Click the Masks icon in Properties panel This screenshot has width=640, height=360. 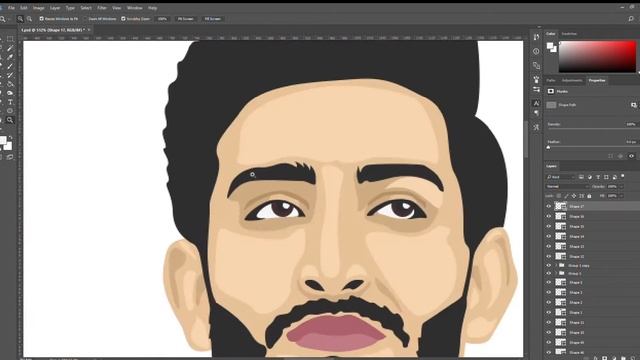point(551,91)
